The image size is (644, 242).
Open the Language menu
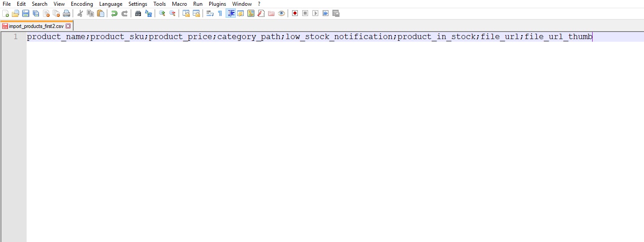click(x=111, y=4)
